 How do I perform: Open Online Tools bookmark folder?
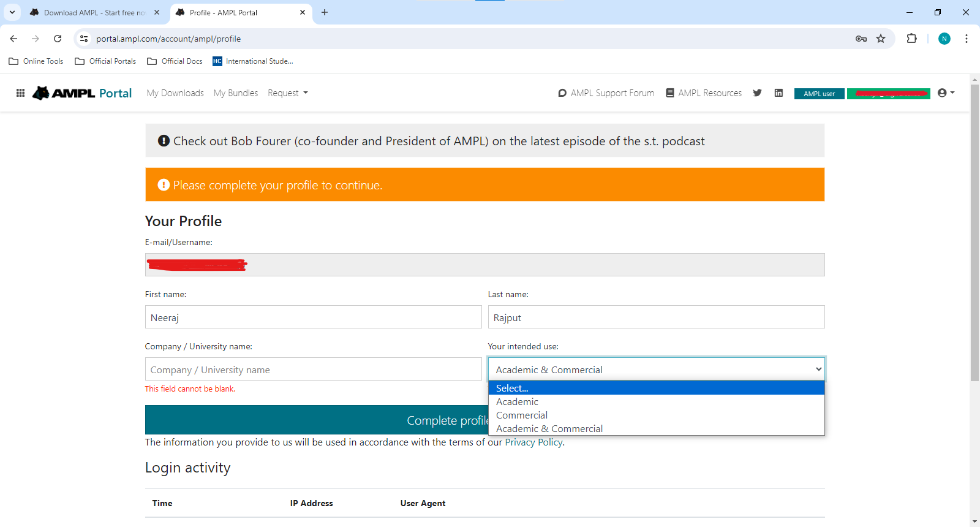pyautogui.click(x=36, y=61)
